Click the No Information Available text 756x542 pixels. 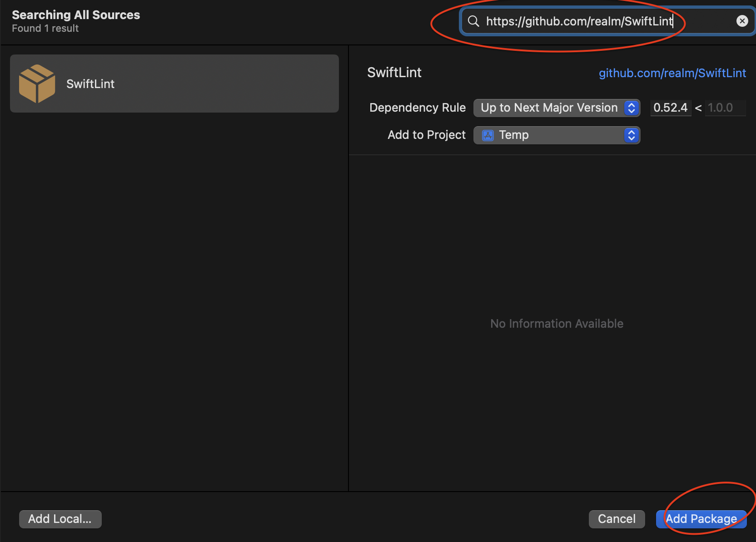[x=557, y=324]
